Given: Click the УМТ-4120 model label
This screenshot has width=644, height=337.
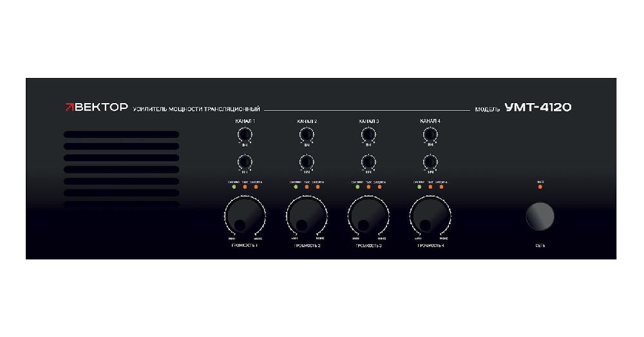Looking at the screenshot, I should click(538, 108).
